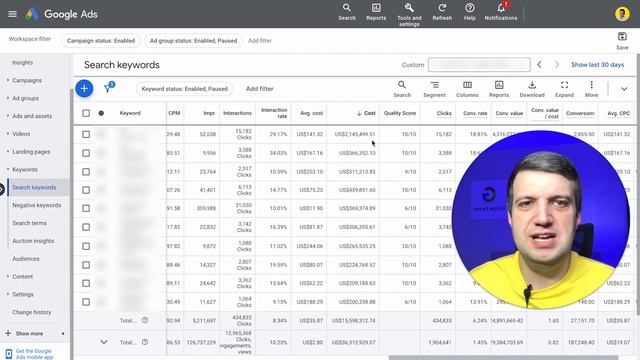This screenshot has height=360, width=640.
Task: Select row with cost US$306,355.61
Action: tap(86, 227)
